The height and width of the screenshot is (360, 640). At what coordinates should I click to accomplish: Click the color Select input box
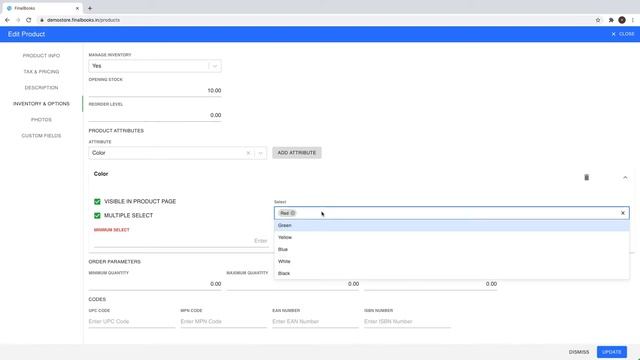tap(451, 213)
